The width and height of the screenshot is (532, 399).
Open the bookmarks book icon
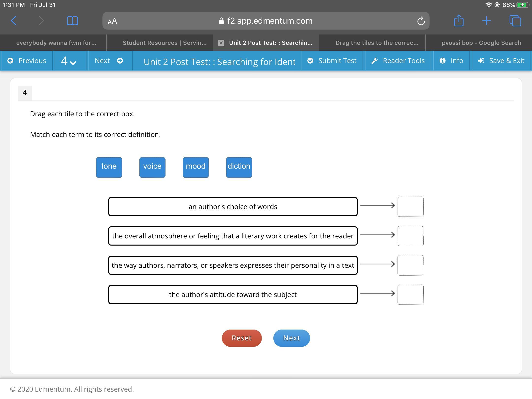[72, 21]
